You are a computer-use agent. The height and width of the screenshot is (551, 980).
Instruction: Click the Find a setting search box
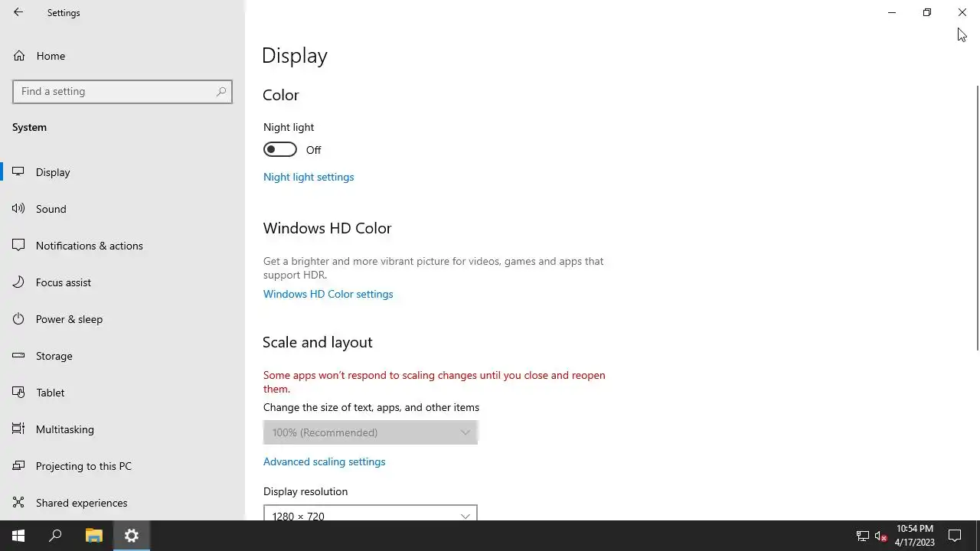[122, 91]
